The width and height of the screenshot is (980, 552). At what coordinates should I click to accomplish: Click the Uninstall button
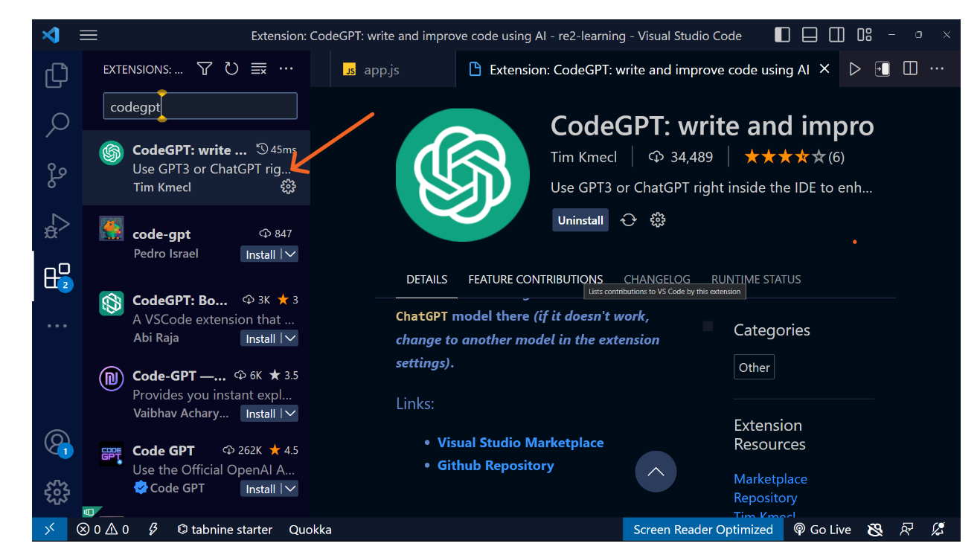tap(580, 220)
